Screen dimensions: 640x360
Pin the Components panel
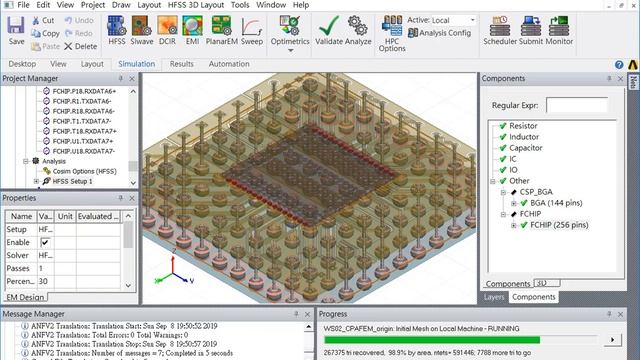(x=609, y=78)
